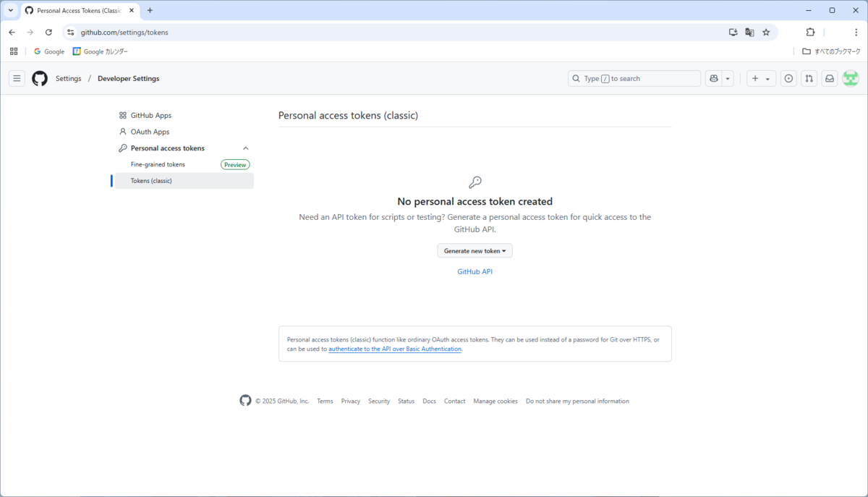Focus the Type / to search field
Viewport: 868px width, 497px height.
634,78
